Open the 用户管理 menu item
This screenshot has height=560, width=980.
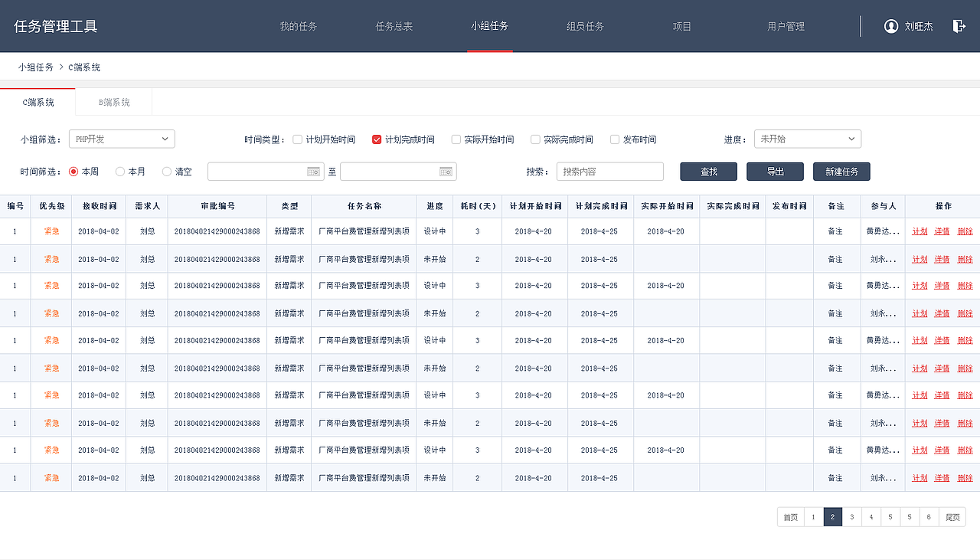(785, 25)
